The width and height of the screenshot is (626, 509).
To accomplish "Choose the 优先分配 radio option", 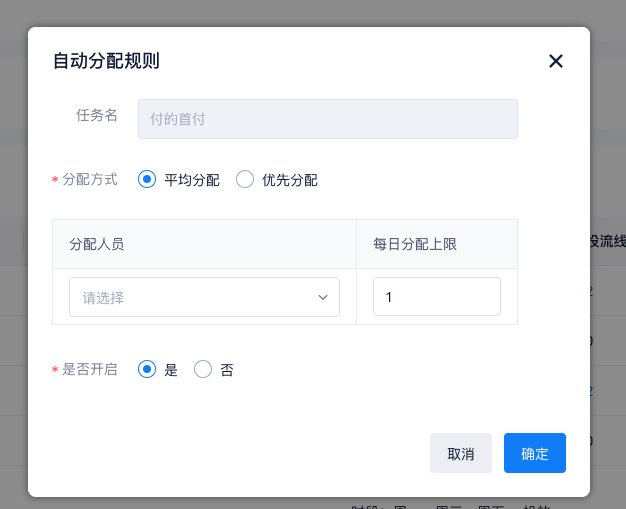I will click(x=245, y=180).
